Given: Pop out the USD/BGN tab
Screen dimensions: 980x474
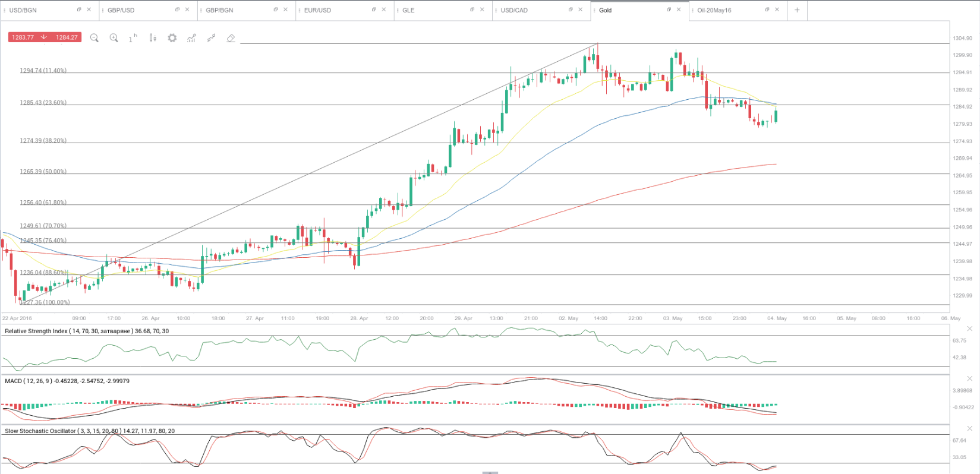Looking at the screenshot, I should [x=79, y=10].
